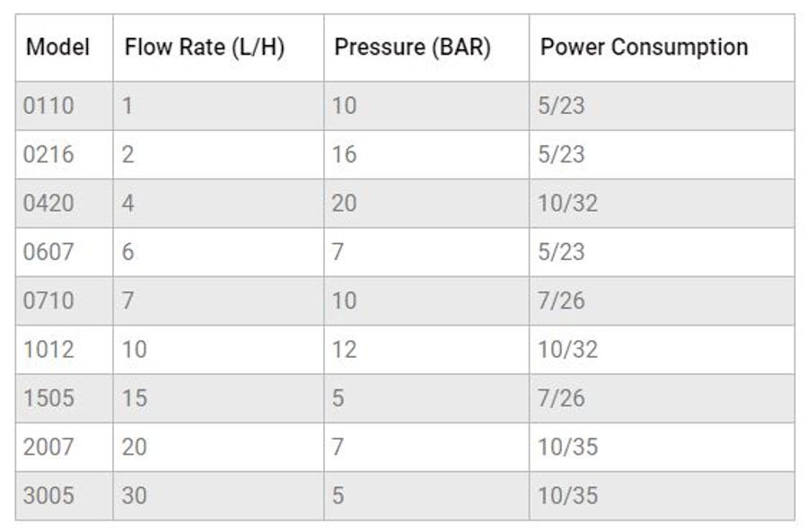This screenshot has height=532, width=808.
Task: Select model 0110 cell
Action: (x=48, y=106)
